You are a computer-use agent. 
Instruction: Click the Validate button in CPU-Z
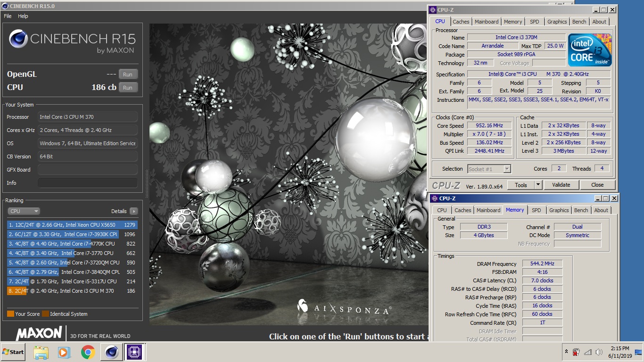[561, 185]
